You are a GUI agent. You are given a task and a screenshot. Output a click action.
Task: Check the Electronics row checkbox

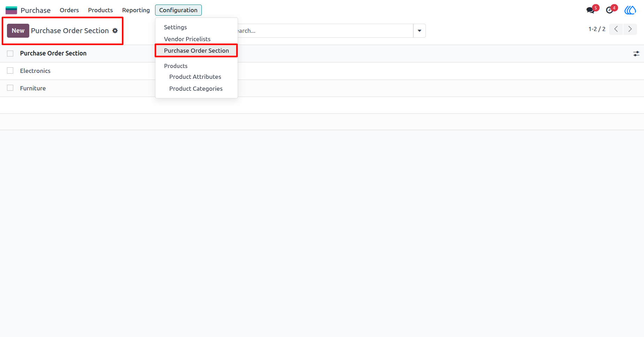[x=10, y=71]
